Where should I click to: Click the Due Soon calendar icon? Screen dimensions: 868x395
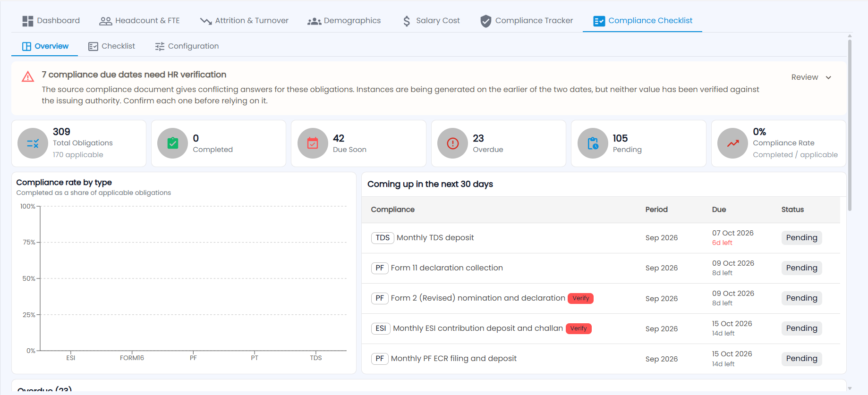(313, 143)
